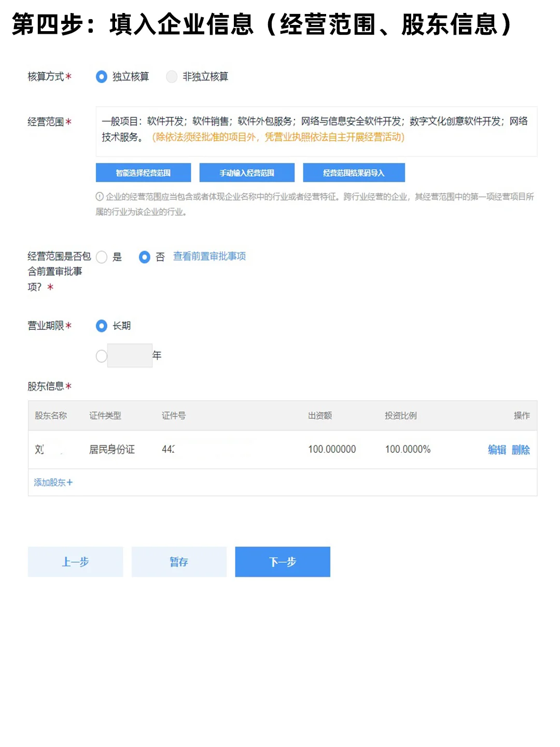Pick 是 for pre-approval items
Viewport: 560px width, 747px height.
pyautogui.click(x=102, y=257)
